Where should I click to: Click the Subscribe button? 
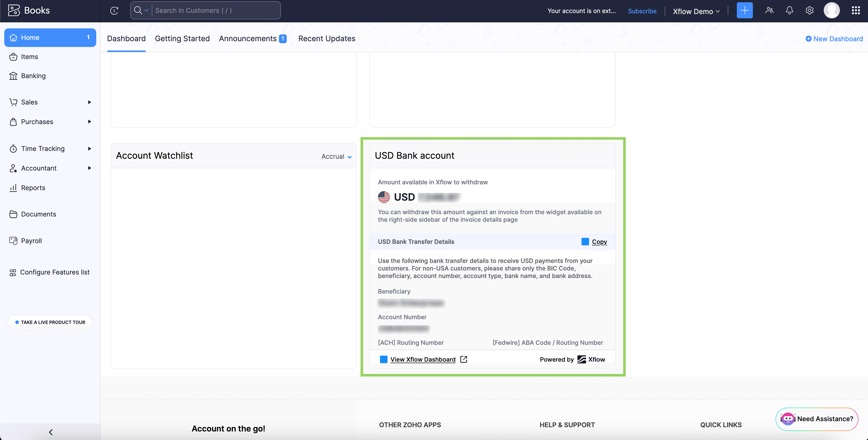pos(642,10)
